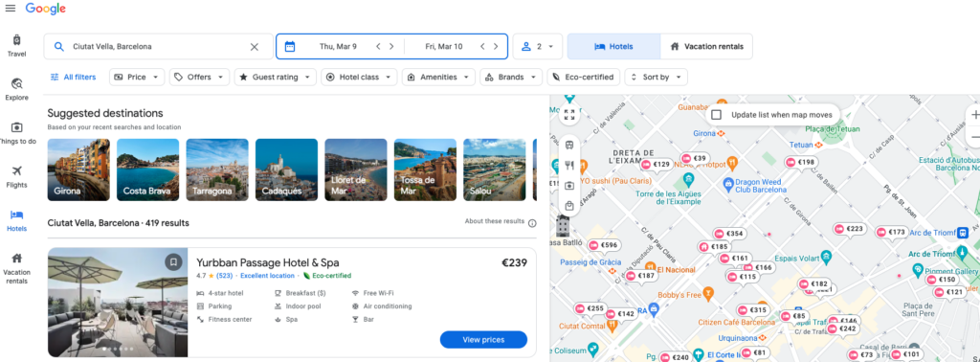Select €354 hotel map pin
Image resolution: width=980 pixels, height=362 pixels.
point(728,234)
